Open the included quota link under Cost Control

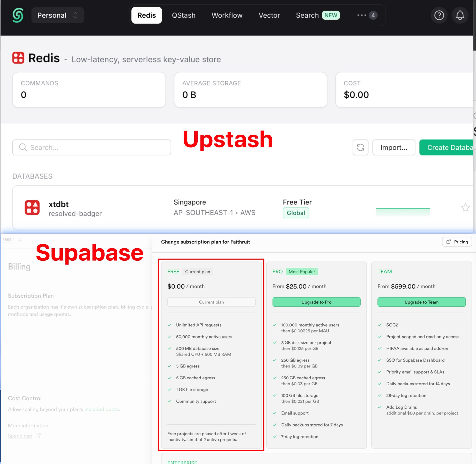tap(101, 409)
